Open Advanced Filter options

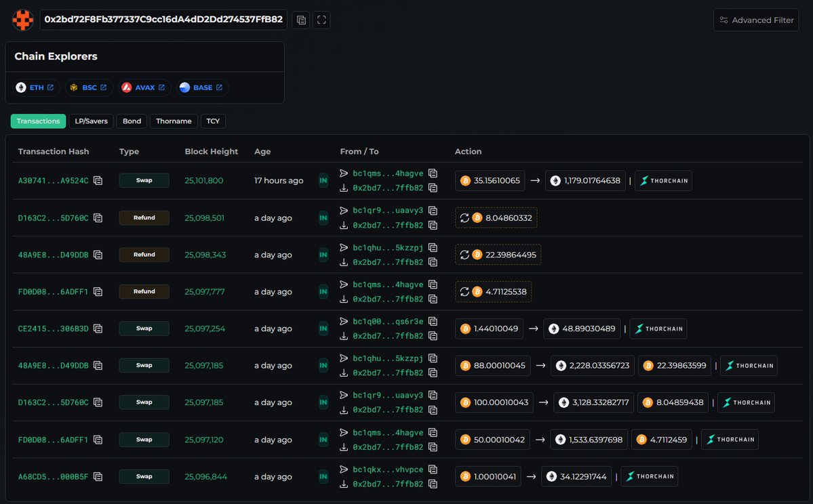pos(756,20)
